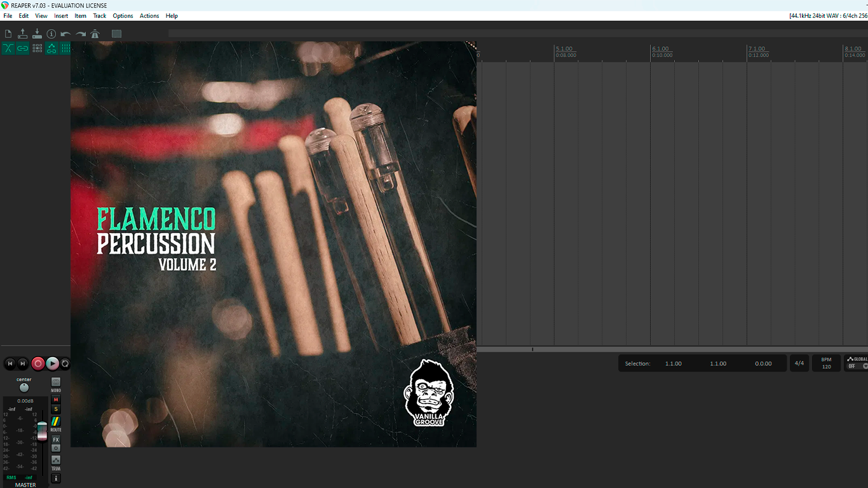Click the Flamenco Percussion cover artwork
This screenshot has height=488, width=868.
pos(273,244)
